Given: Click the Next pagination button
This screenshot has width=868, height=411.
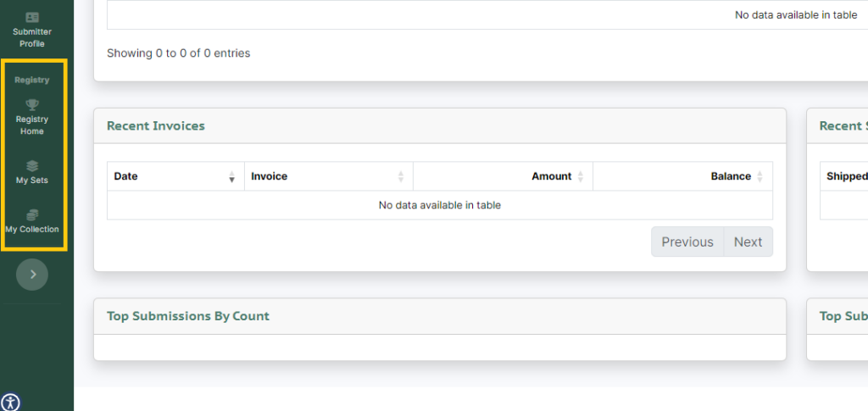Looking at the screenshot, I should [748, 242].
